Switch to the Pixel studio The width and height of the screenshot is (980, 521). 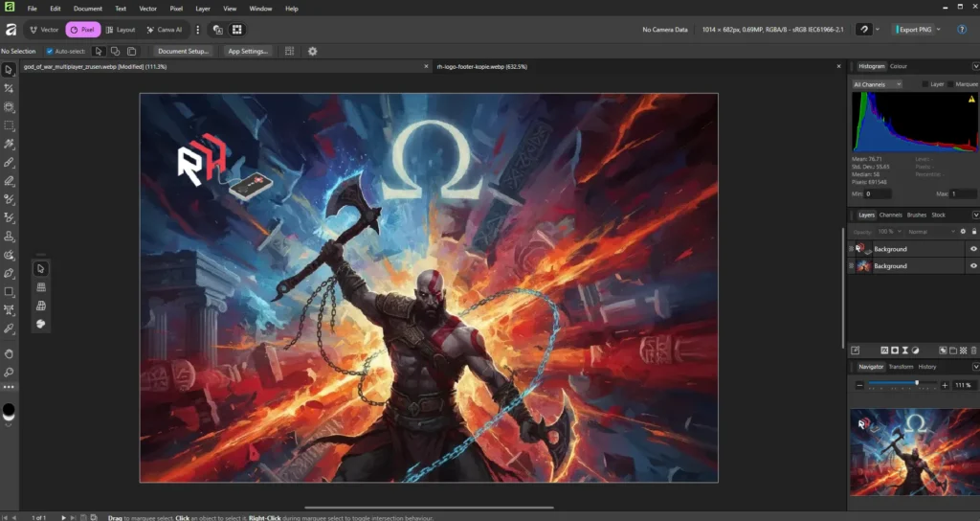82,30
